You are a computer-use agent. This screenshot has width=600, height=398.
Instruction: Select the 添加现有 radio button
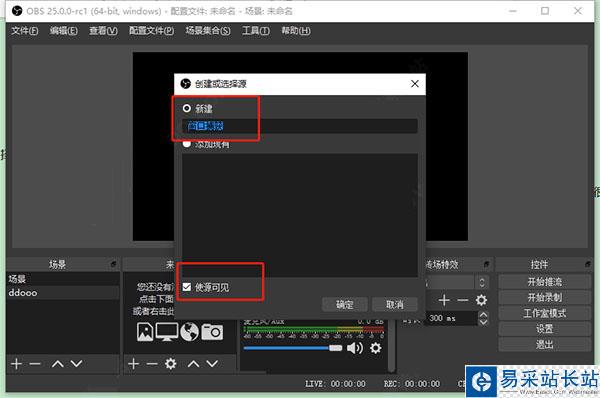(187, 144)
